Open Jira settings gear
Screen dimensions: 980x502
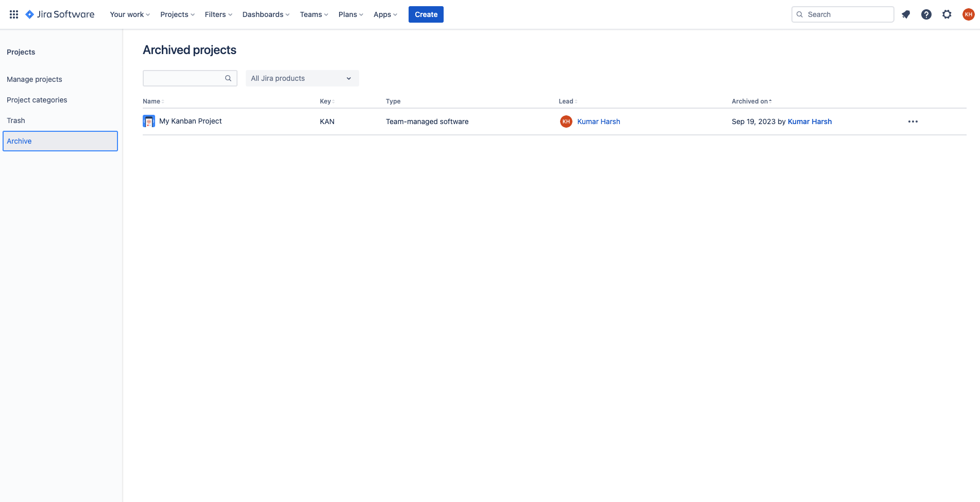pos(947,14)
